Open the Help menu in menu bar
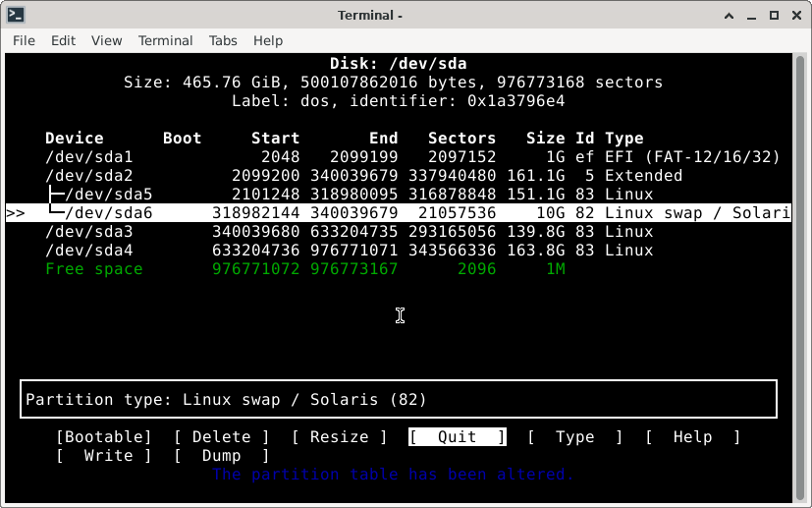812x508 pixels. coord(268,40)
